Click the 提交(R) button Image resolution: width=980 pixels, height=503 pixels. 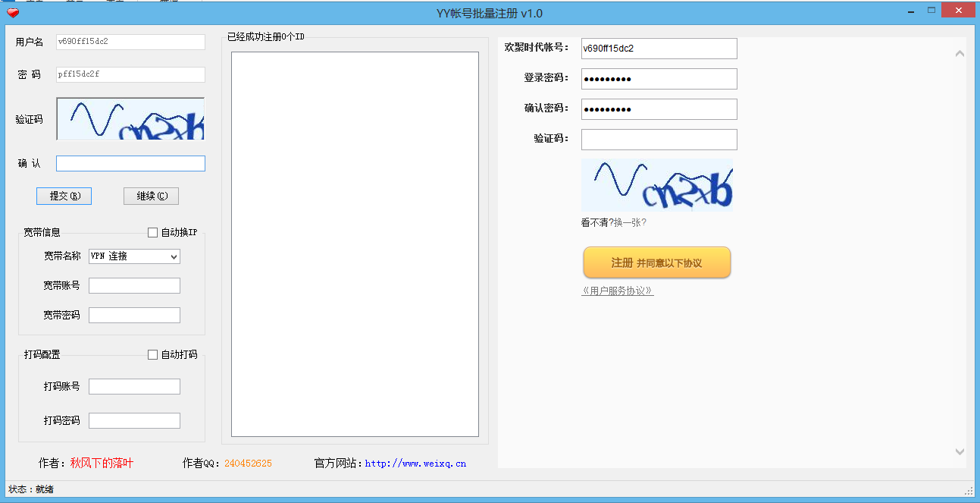point(64,196)
